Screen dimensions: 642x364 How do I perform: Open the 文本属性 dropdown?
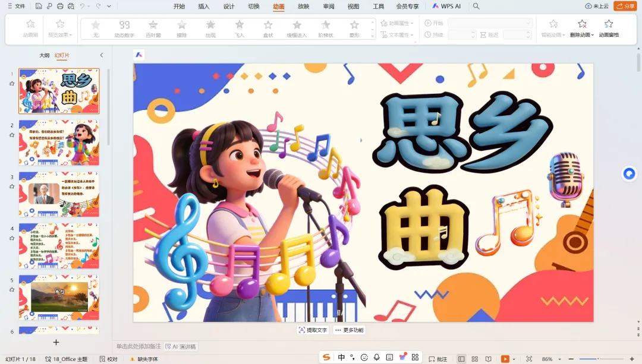[397, 35]
